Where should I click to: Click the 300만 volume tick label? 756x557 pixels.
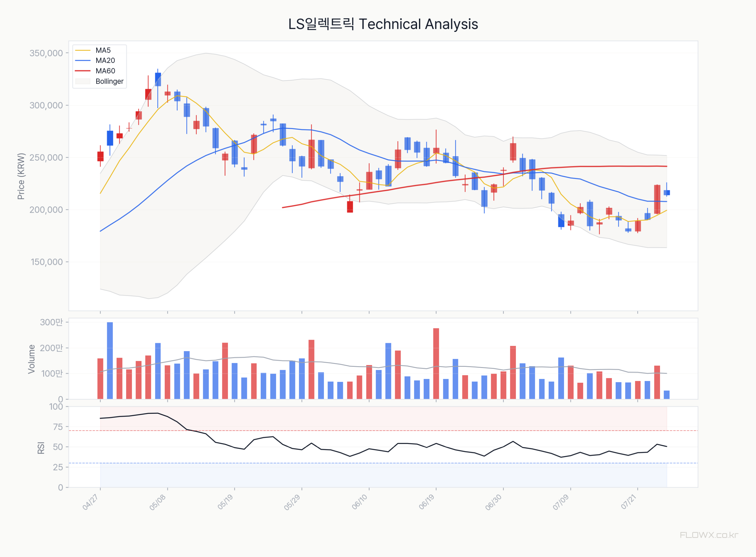pos(52,322)
